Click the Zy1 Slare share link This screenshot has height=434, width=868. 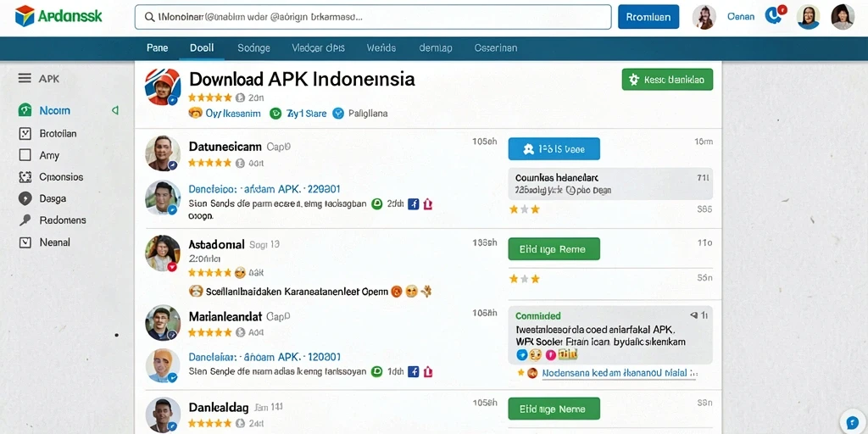[306, 114]
